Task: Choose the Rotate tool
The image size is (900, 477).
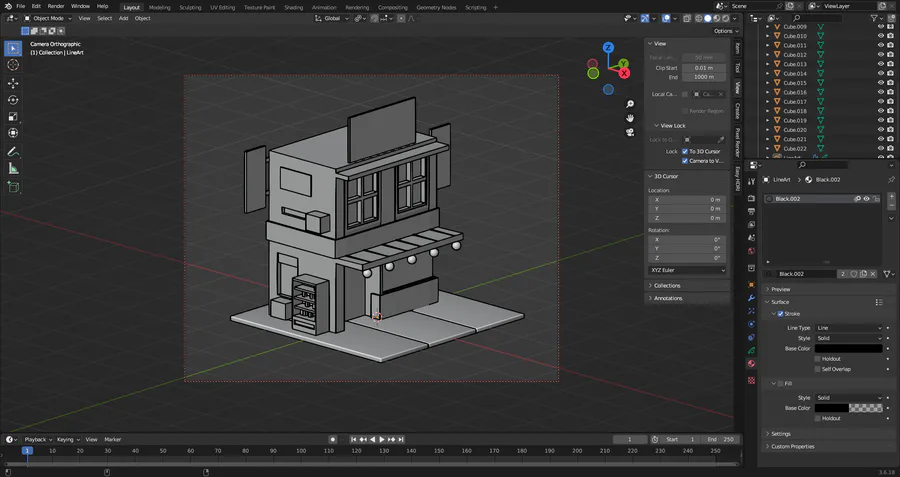Action: (13, 100)
